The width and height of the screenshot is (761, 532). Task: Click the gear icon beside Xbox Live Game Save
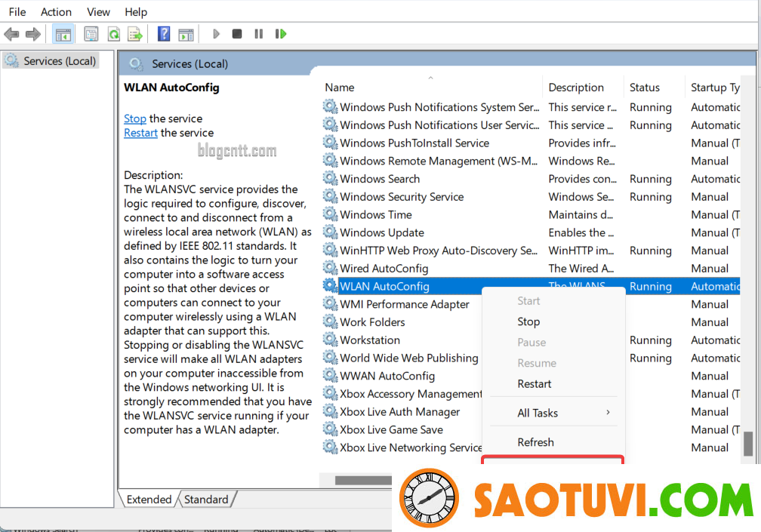click(331, 429)
